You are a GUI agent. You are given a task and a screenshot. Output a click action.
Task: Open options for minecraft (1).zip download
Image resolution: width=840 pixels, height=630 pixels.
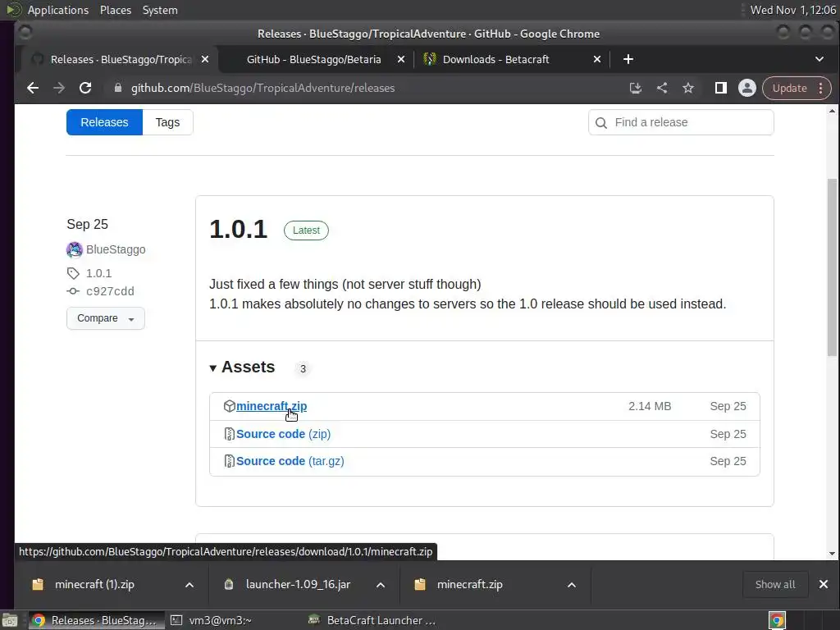click(x=189, y=585)
